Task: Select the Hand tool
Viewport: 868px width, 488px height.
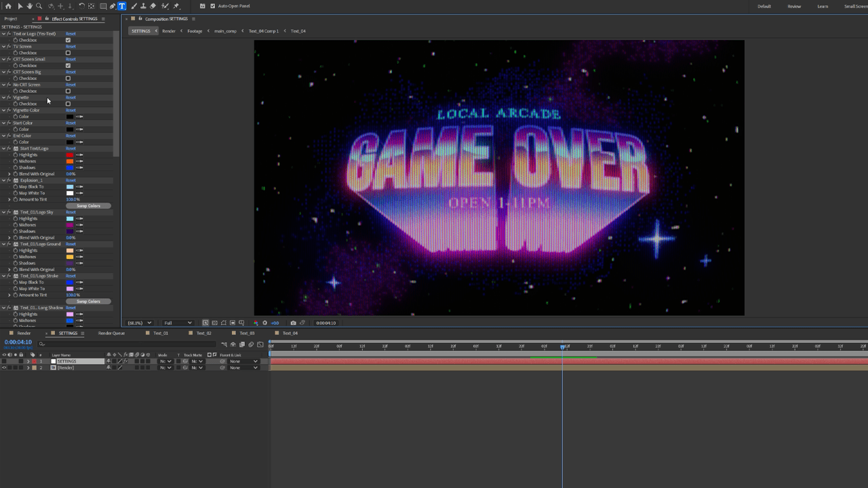Action: (x=30, y=6)
